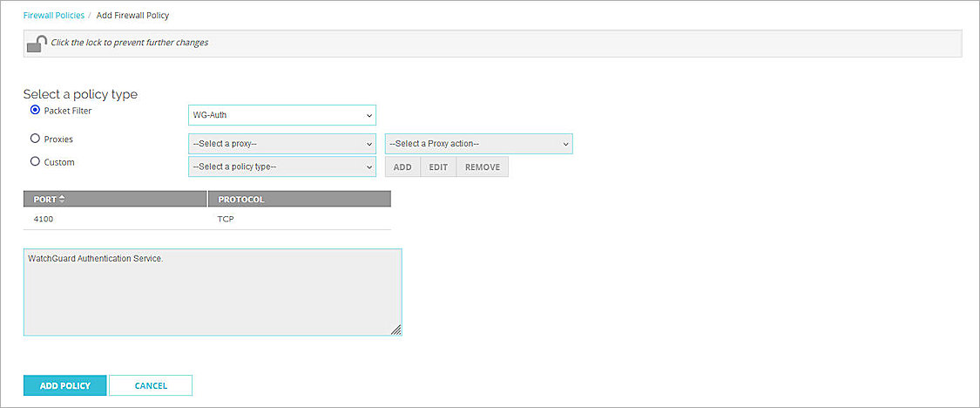Click the EDIT custom policy button
The width and height of the screenshot is (980, 408).
437,167
